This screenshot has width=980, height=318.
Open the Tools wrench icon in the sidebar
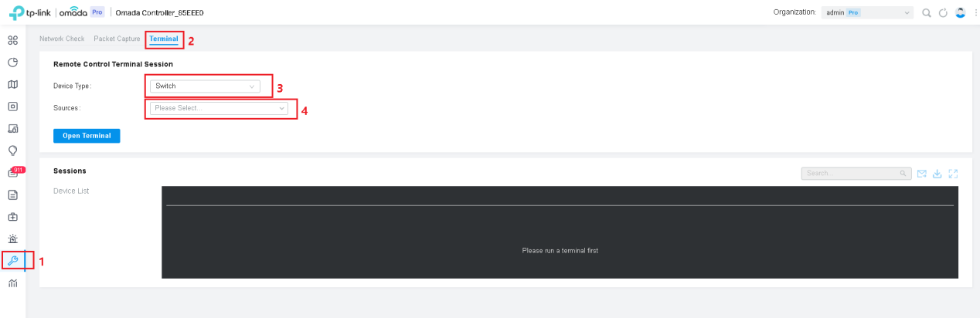(12, 261)
